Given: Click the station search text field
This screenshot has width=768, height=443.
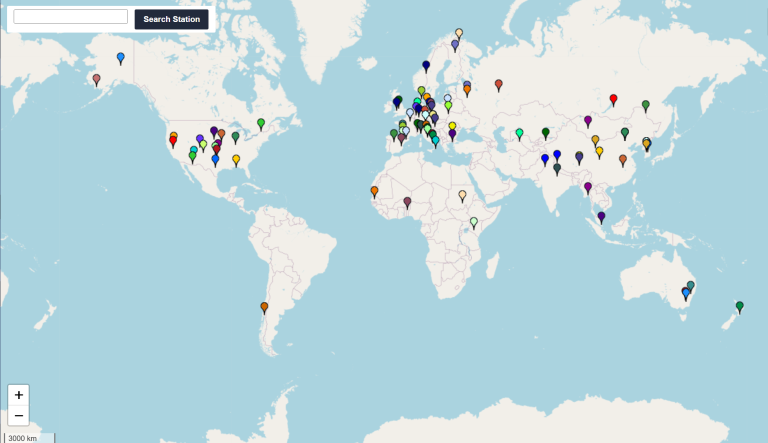Looking at the screenshot, I should coord(71,17).
